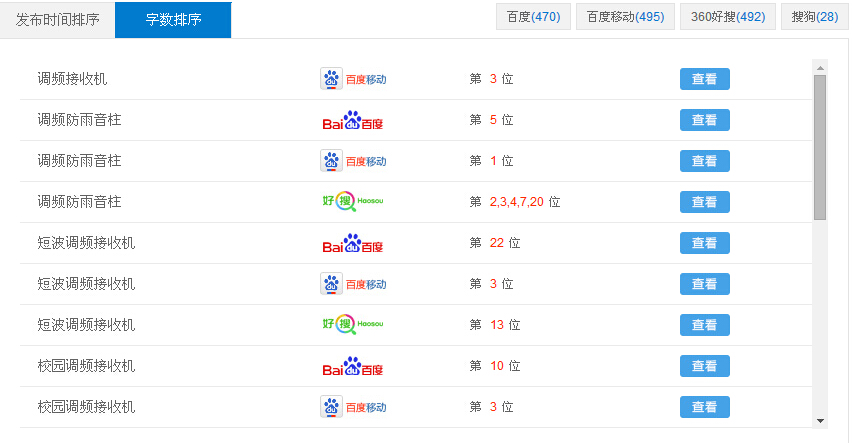Viewport: 852px width, 443px height.
Task: Click keyword 短波调频接收机 in the Baidu百度 row
Action: (86, 243)
